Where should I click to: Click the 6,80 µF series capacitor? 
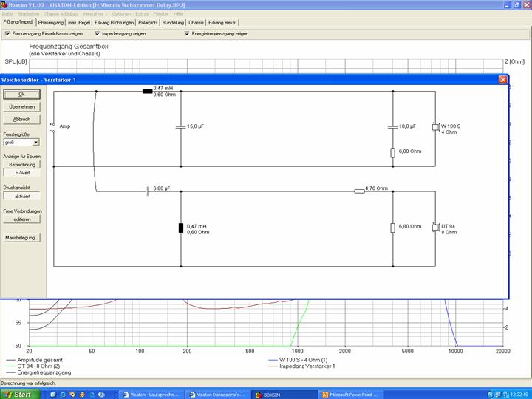[147, 191]
